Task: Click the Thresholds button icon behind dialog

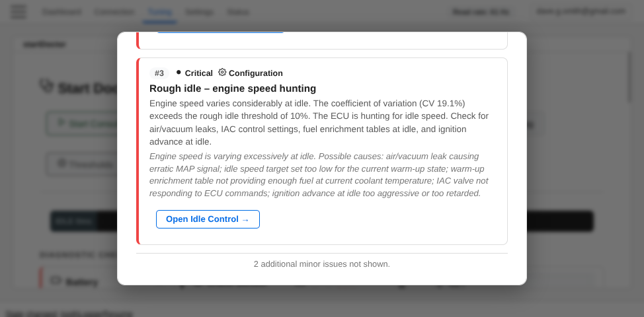Action: (61, 163)
